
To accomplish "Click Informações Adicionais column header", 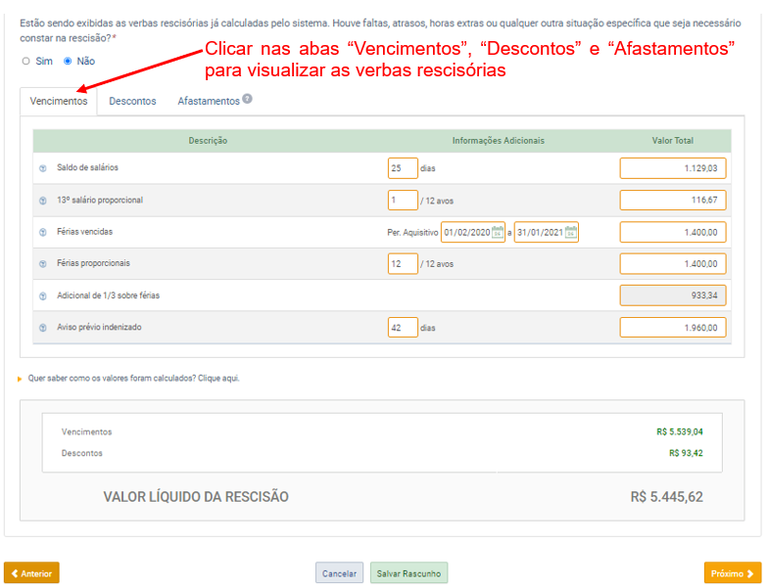I will [498, 141].
